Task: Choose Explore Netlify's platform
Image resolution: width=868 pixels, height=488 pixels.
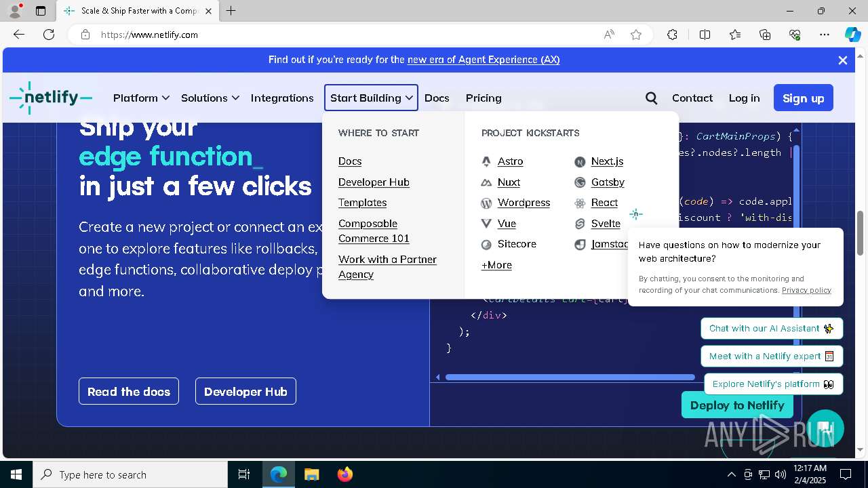Action: 773,384
